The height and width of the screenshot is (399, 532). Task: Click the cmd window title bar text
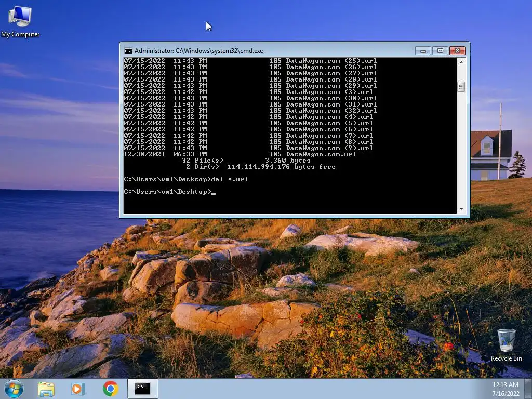click(199, 51)
